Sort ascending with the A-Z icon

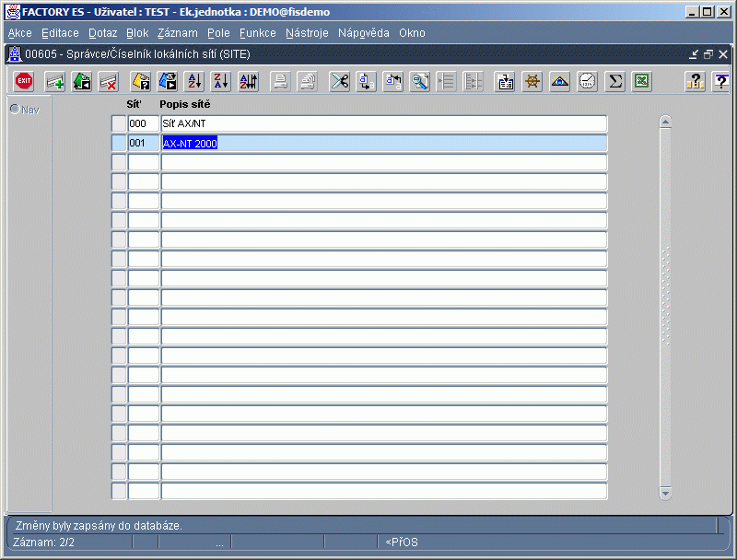click(194, 82)
